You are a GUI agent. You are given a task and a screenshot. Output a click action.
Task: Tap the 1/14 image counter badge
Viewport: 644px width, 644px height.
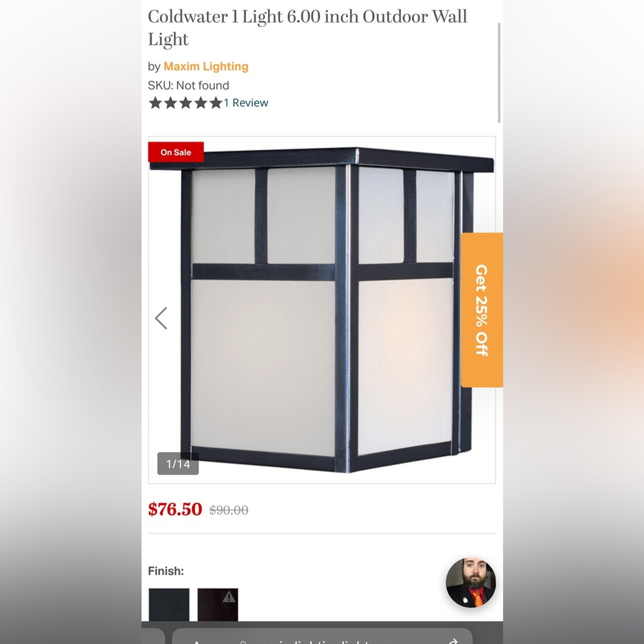[178, 464]
